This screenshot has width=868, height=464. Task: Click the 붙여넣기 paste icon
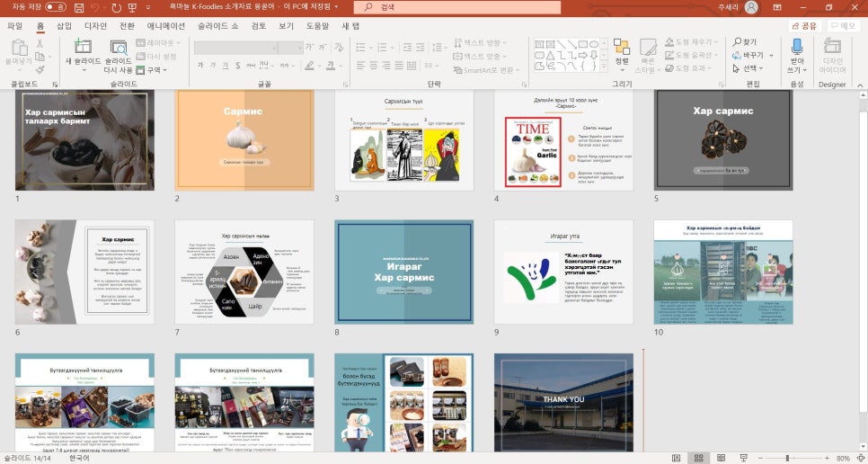(18, 48)
